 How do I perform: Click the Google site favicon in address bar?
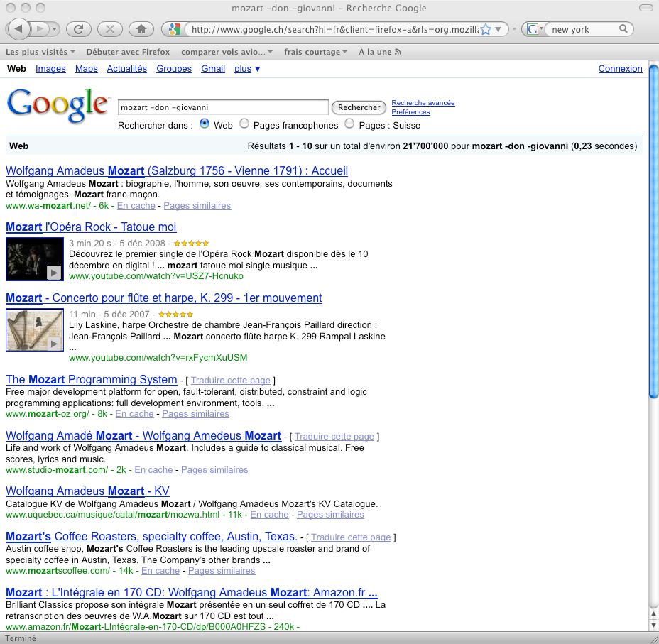tap(174, 29)
